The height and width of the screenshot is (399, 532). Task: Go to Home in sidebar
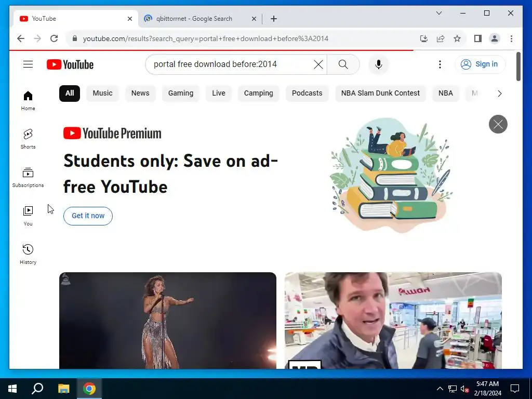(28, 101)
